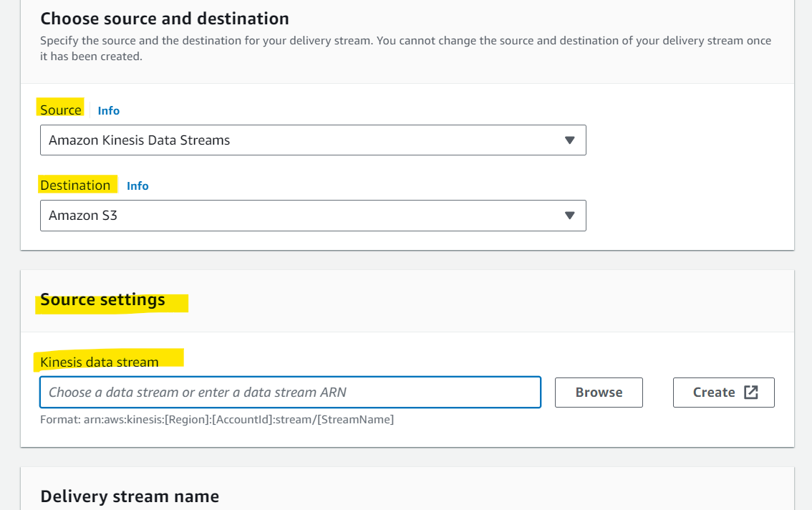Viewport: 812px width, 510px height.
Task: Click the 'Source settings' heading
Action: tap(102, 299)
